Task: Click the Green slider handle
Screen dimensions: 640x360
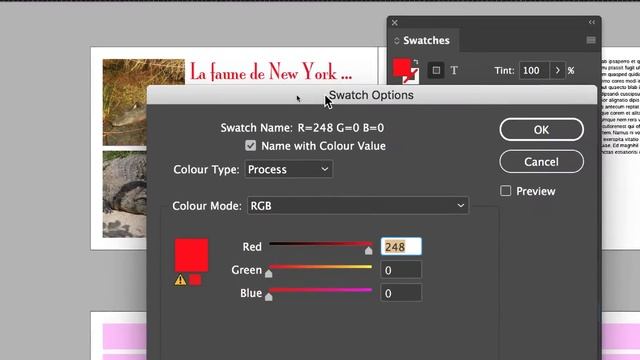Action: click(x=269, y=273)
